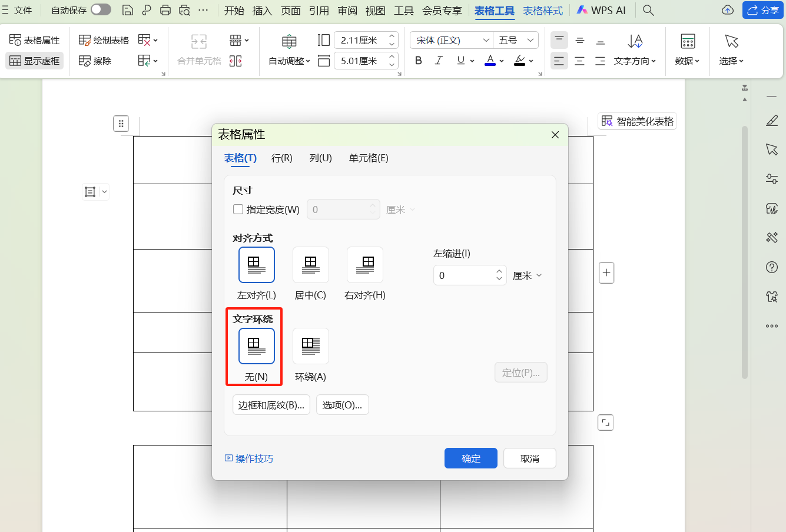Toggle the 显示虚框 gridline display
Image resolution: width=786 pixels, height=532 pixels.
click(34, 61)
